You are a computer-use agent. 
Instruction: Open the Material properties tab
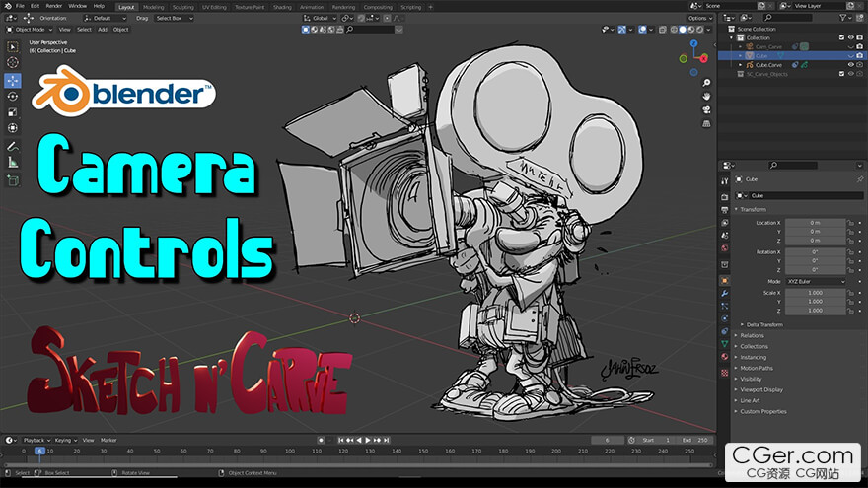tap(725, 357)
